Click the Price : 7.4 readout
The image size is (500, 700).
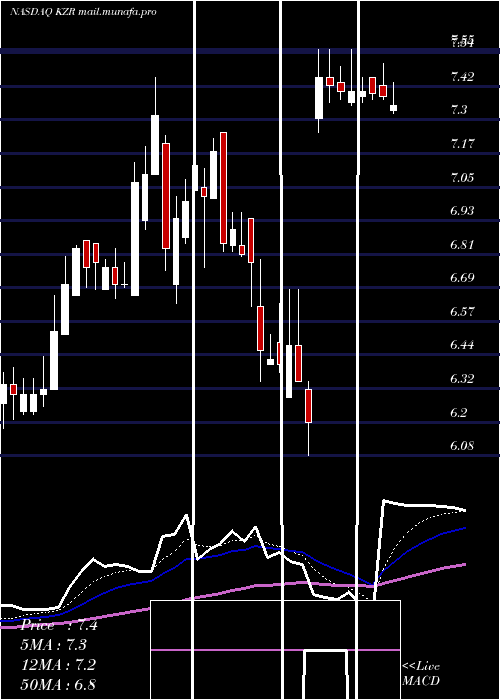tap(58, 625)
